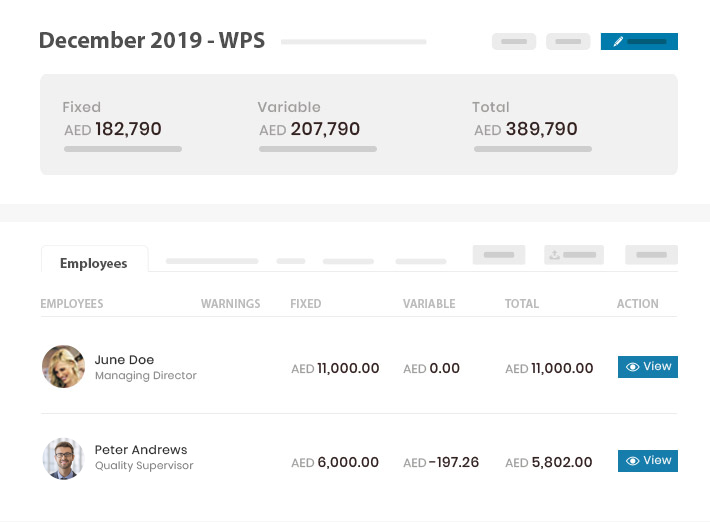The height and width of the screenshot is (522, 710).
Task: Click the blue pencil edit button
Action: (x=639, y=41)
